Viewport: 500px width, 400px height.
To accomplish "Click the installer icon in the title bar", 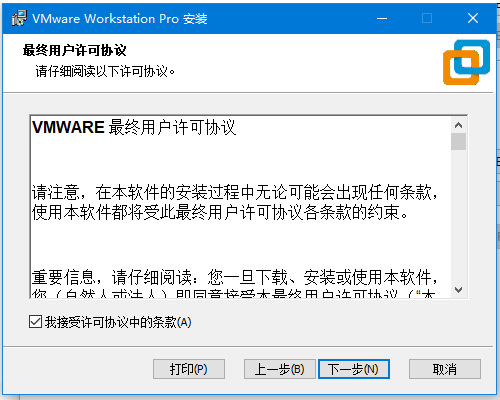I will 19,18.
